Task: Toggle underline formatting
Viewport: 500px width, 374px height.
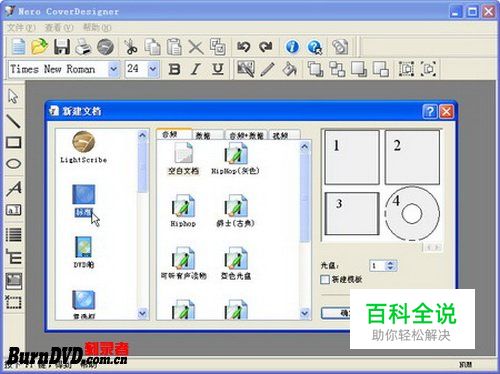Action: tap(218, 69)
